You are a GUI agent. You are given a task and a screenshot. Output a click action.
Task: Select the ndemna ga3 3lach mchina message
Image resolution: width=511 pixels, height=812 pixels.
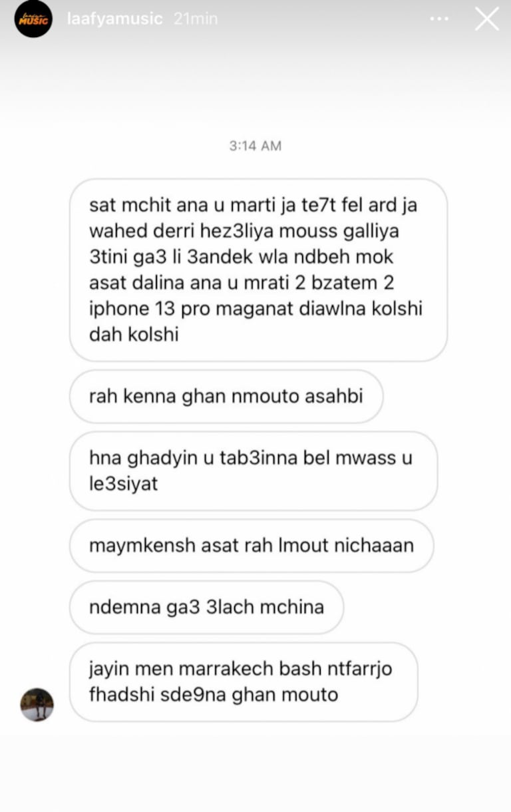207,607
